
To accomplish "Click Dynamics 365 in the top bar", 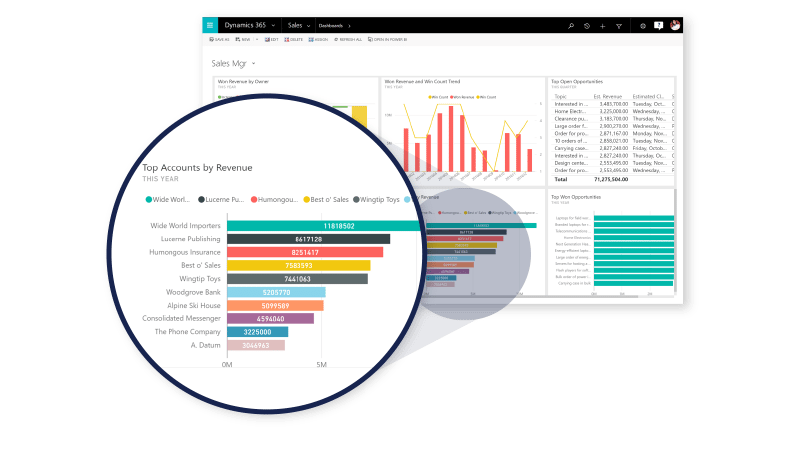I will point(245,25).
